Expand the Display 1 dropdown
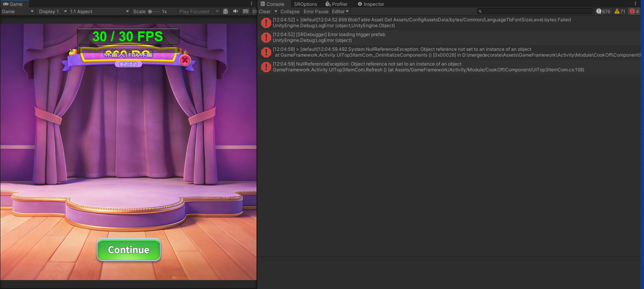 point(52,12)
